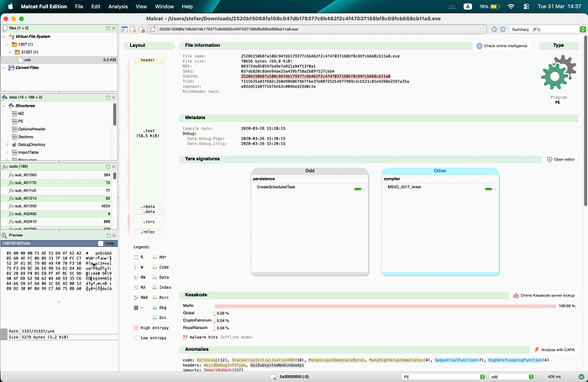
Task: Click the Open editor button
Action: tap(560, 160)
